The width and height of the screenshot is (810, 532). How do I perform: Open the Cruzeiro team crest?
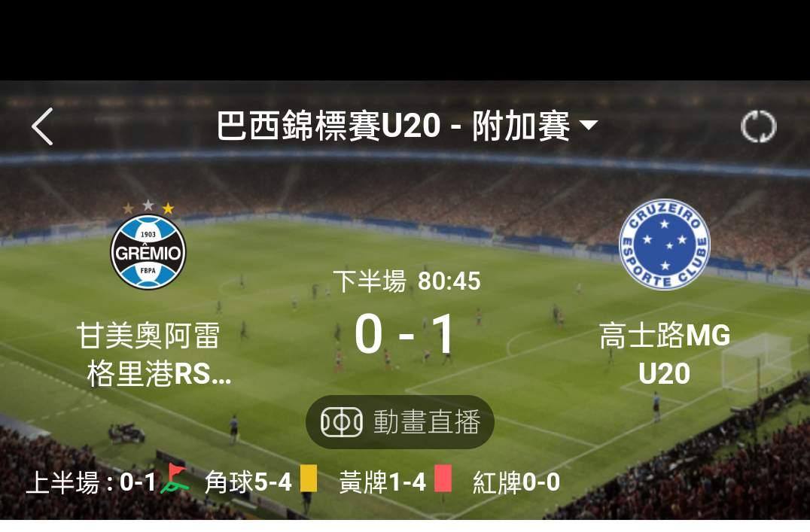pyautogui.click(x=664, y=245)
